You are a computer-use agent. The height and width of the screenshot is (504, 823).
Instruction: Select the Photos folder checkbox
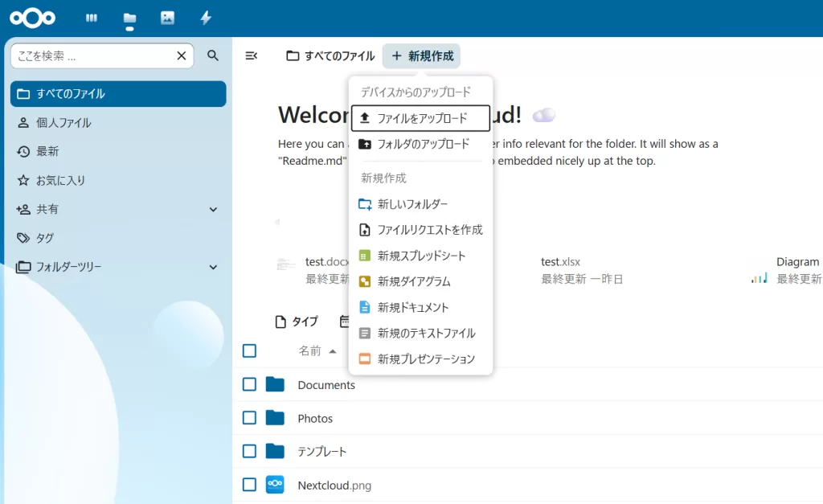coord(249,418)
